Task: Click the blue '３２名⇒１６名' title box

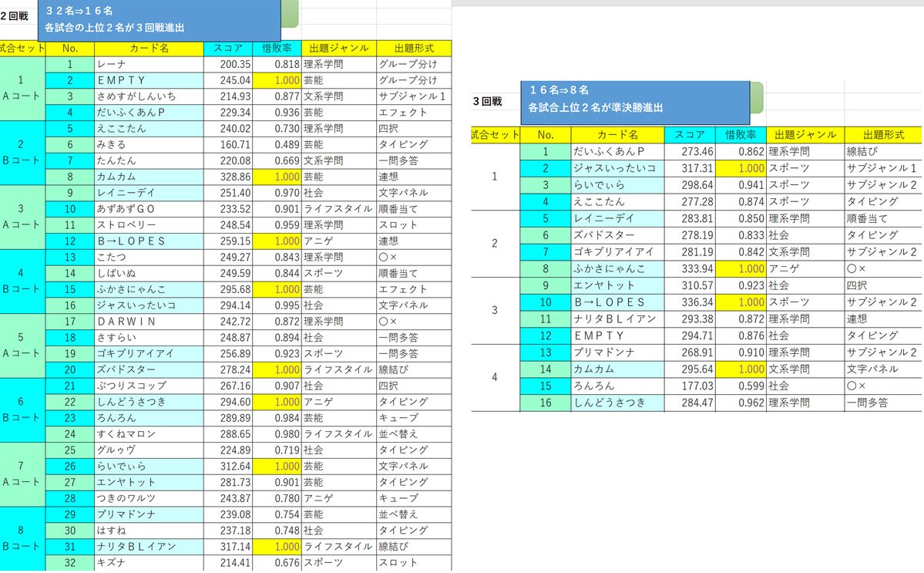Action: click(159, 19)
